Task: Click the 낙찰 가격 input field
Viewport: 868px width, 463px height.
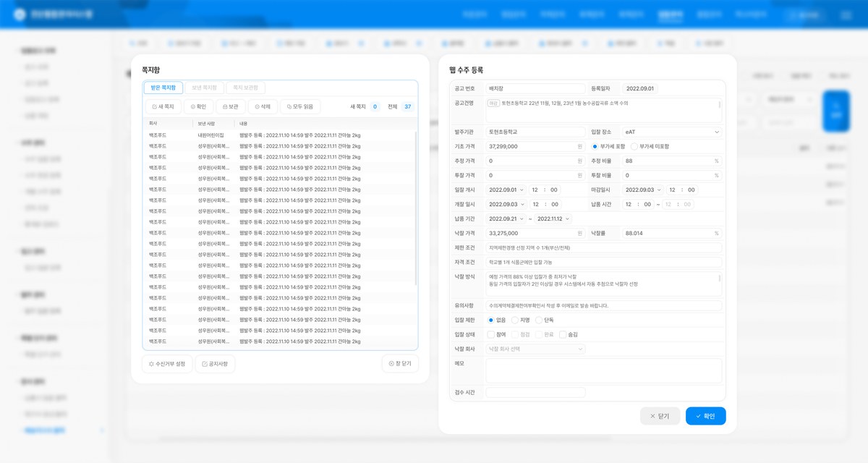Action: 535,233
